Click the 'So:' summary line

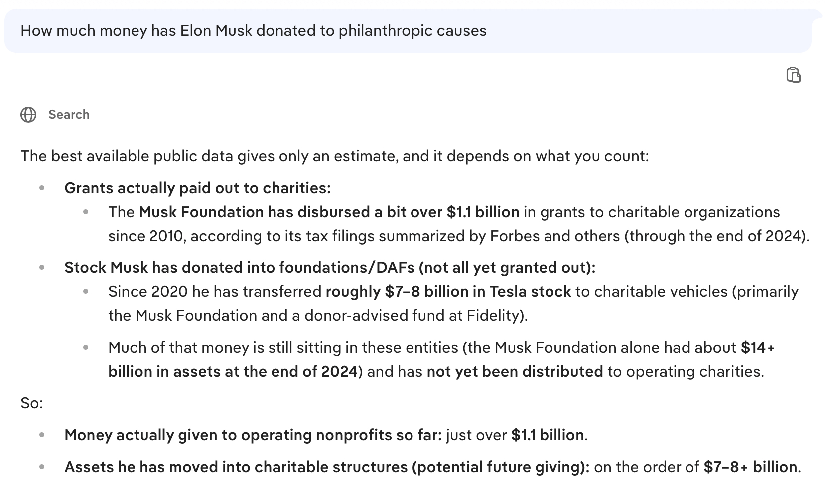[x=32, y=403]
